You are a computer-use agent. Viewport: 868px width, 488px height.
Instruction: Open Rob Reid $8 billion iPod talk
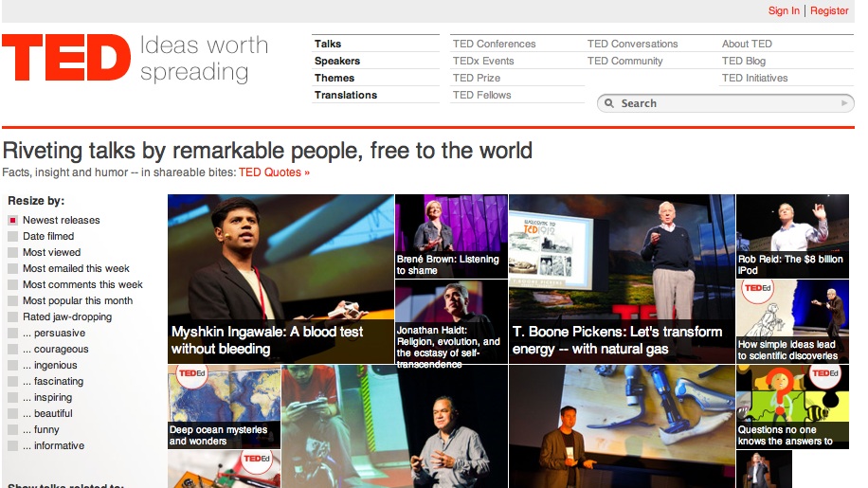(x=792, y=236)
